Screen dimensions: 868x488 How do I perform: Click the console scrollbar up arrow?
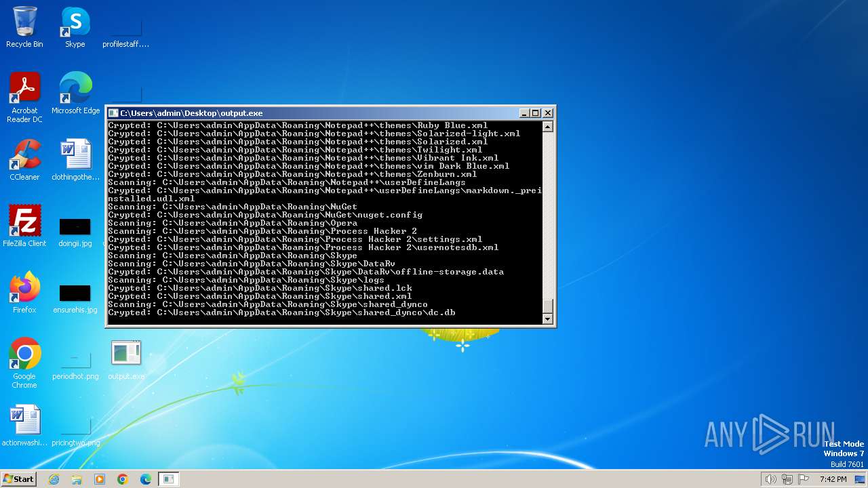[x=548, y=126]
